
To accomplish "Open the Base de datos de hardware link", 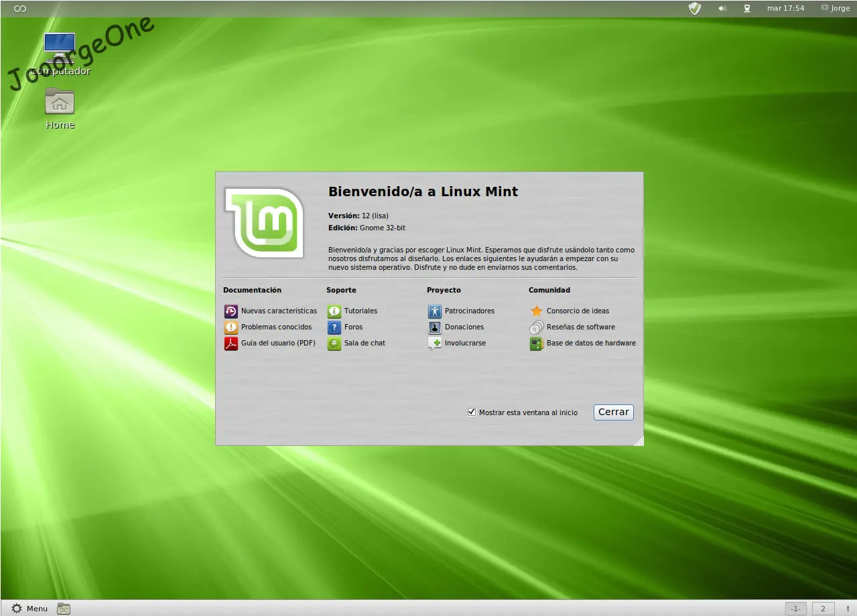I will [x=591, y=343].
